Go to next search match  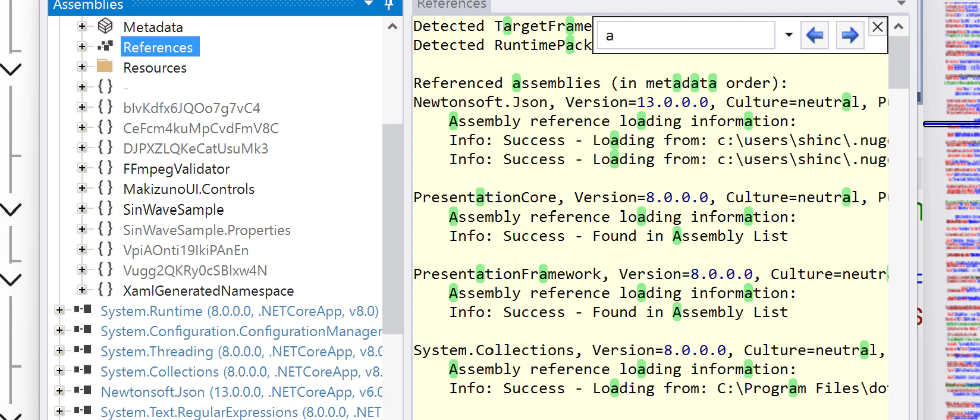850,35
